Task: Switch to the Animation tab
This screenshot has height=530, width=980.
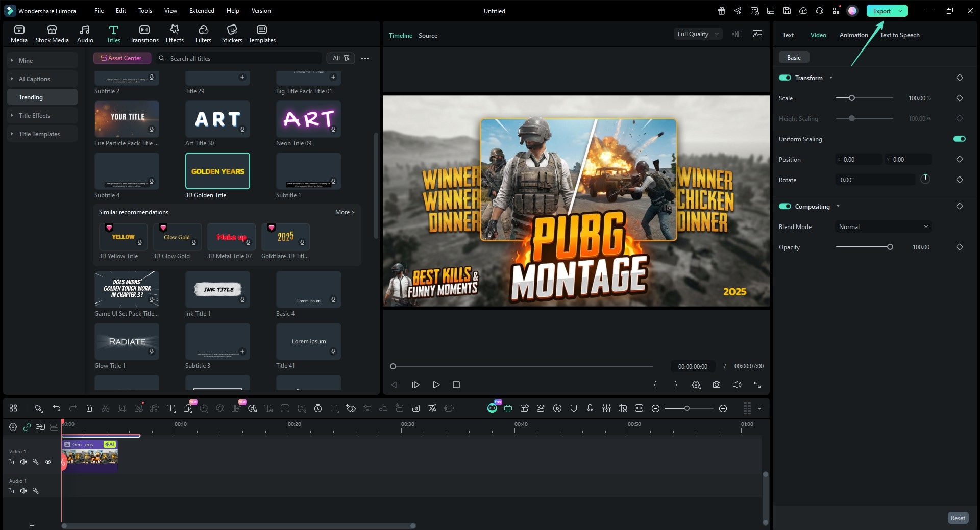Action: (853, 35)
